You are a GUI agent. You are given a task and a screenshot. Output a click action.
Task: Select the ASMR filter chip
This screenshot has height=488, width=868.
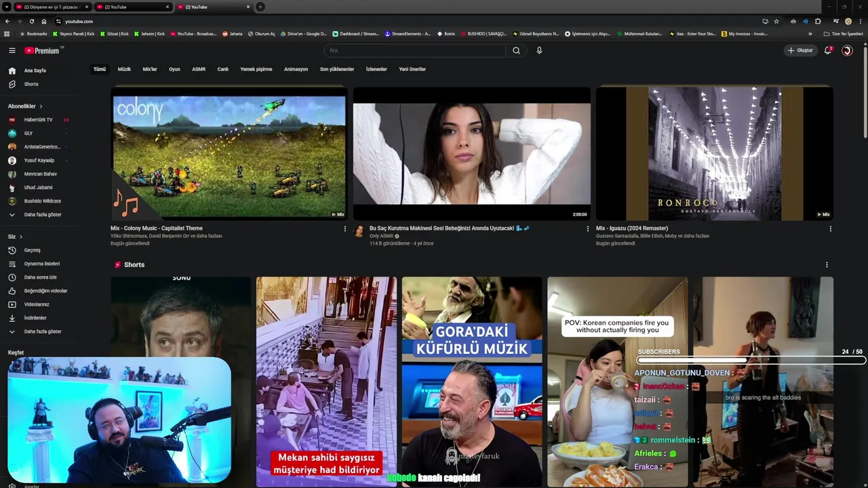(x=199, y=69)
